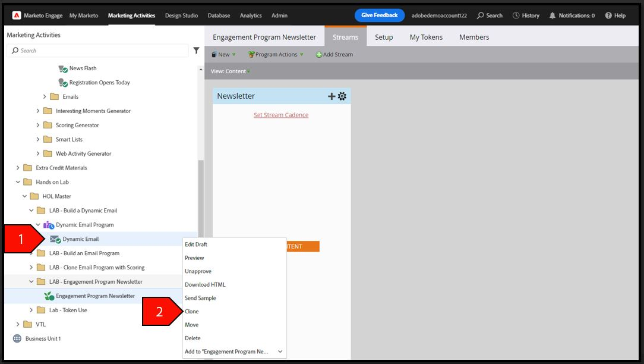
Task: Click the plus icon in Newsletter stream
Action: coord(332,96)
